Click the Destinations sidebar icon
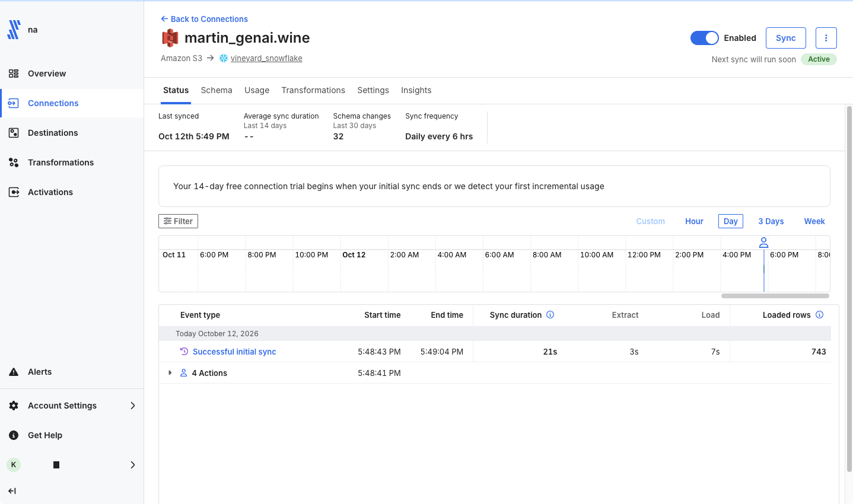The width and height of the screenshot is (853, 504). [x=14, y=133]
